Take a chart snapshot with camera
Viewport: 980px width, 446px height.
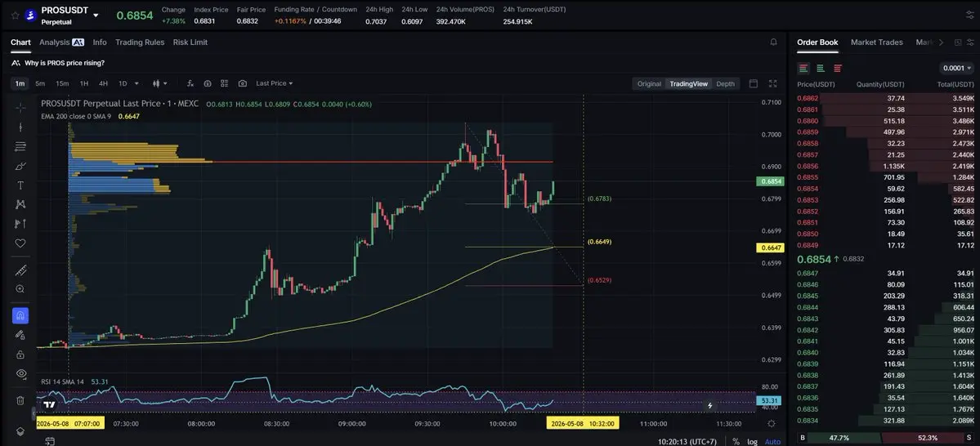pos(243,83)
